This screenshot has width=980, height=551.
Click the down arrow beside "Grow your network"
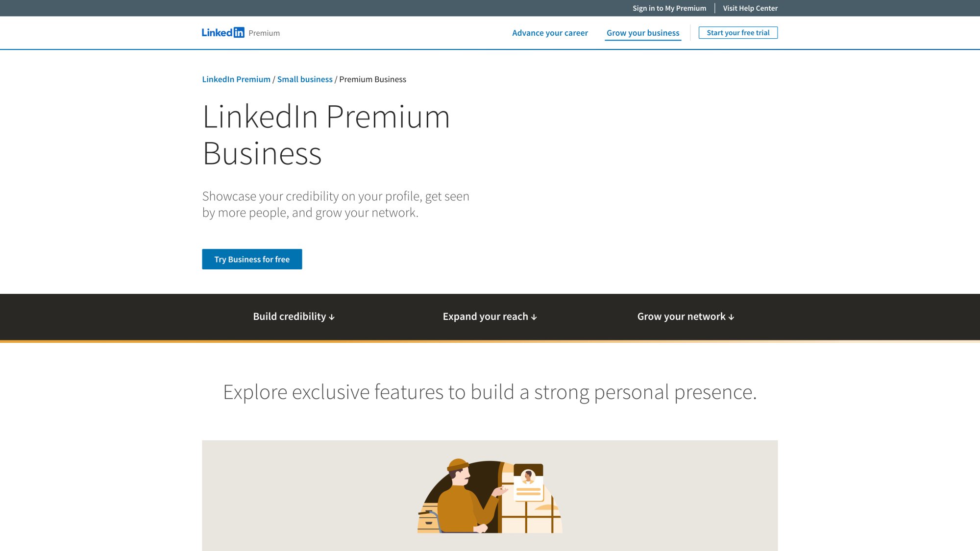pyautogui.click(x=731, y=316)
